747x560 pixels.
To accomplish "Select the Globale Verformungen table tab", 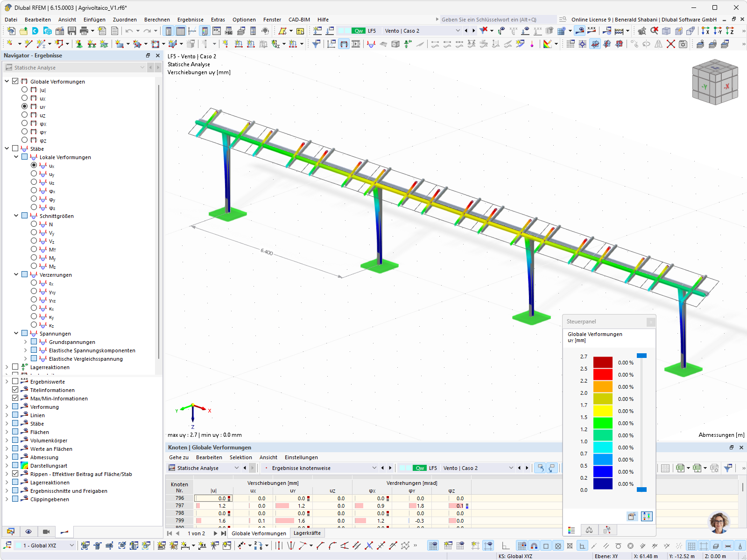I will coord(259,533).
